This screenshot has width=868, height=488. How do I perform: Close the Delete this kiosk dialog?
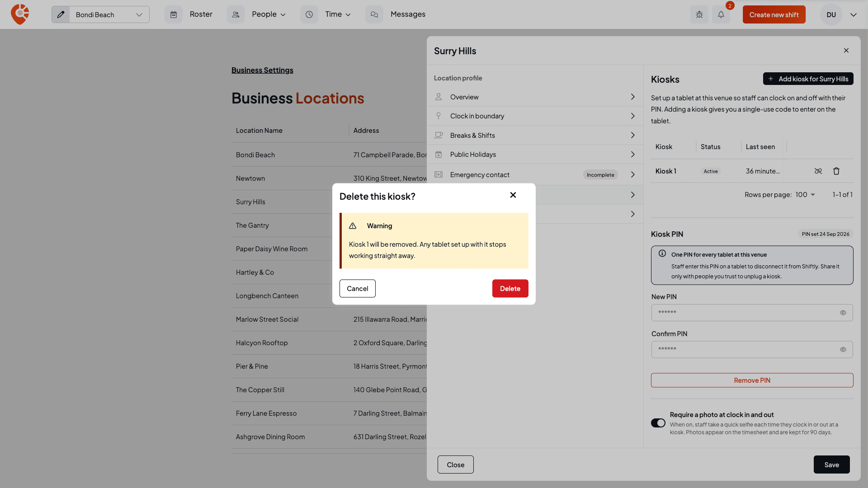pos(513,195)
